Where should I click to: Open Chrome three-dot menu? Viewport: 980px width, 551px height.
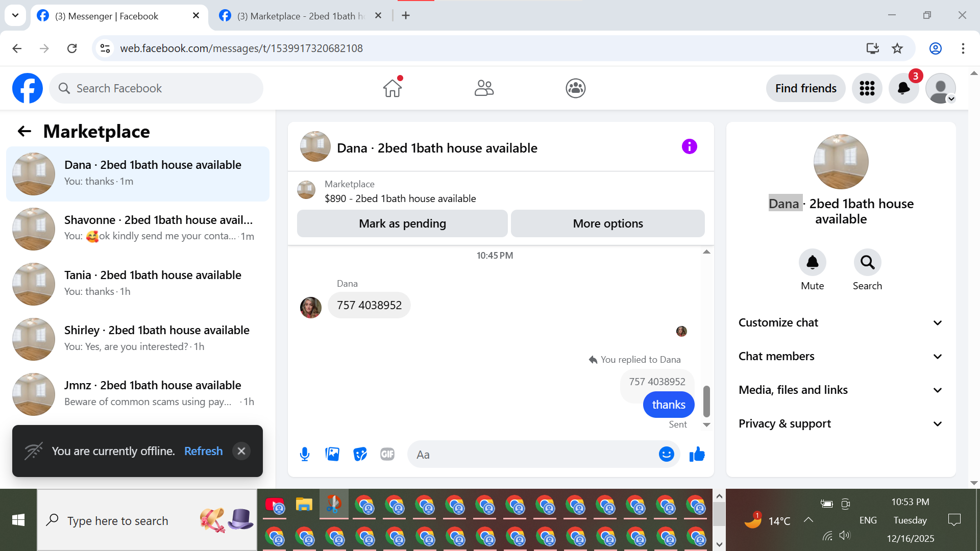point(963,48)
